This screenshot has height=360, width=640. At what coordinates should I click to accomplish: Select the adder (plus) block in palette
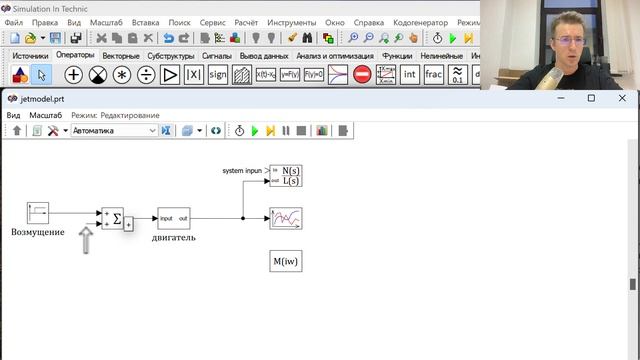73,75
